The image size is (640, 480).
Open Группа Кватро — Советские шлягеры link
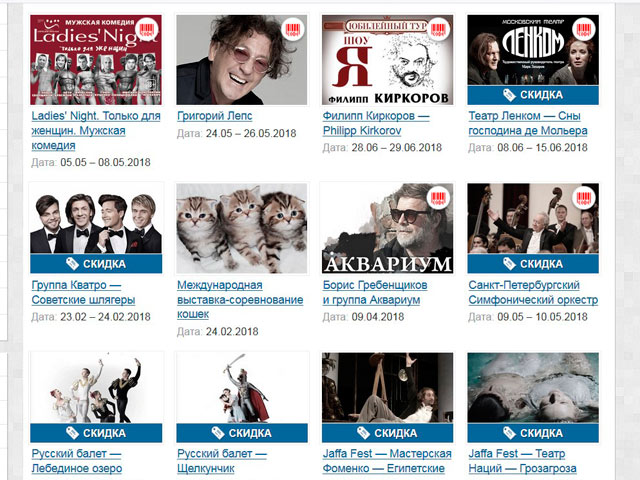83,292
